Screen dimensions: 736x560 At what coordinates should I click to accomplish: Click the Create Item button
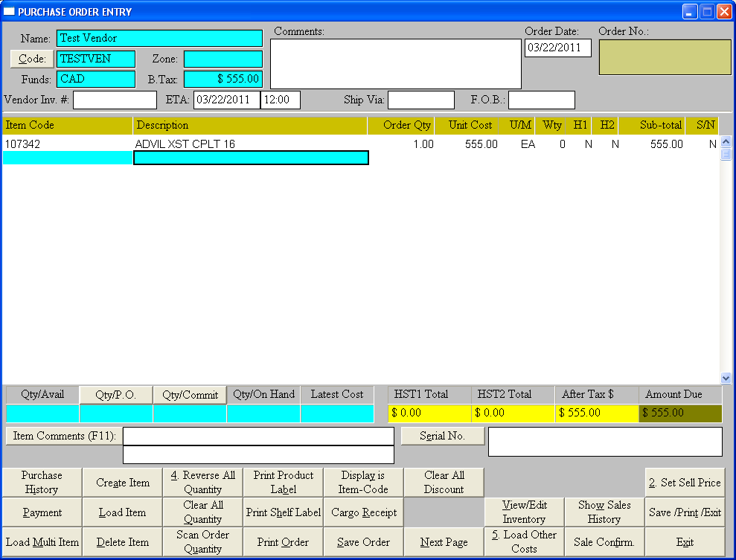pyautogui.click(x=122, y=483)
